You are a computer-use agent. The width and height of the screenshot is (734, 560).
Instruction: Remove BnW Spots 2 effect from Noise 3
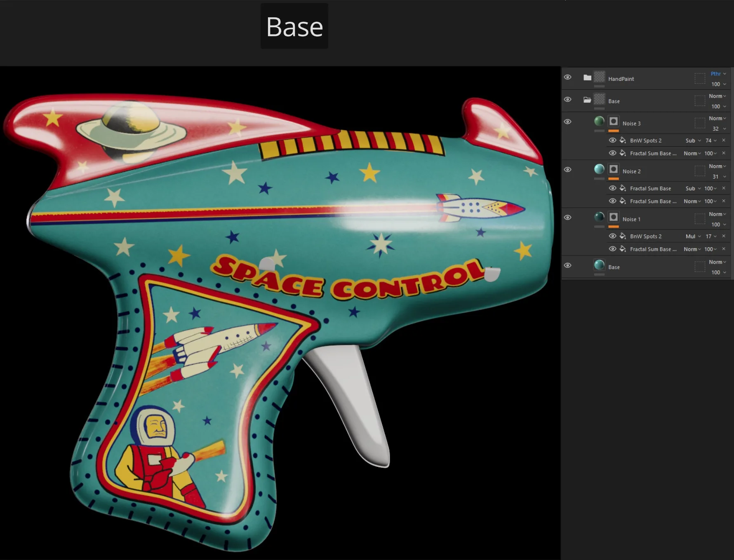724,141
